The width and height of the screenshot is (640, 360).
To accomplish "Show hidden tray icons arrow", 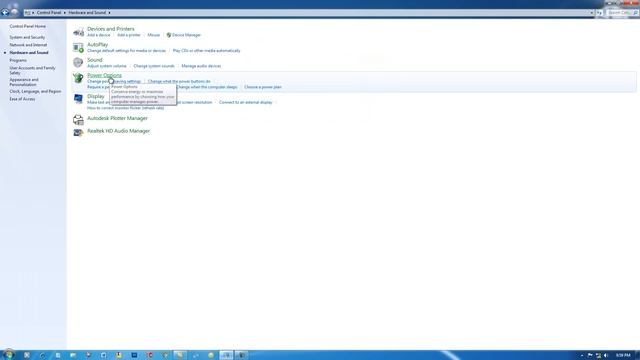I will 582,356.
